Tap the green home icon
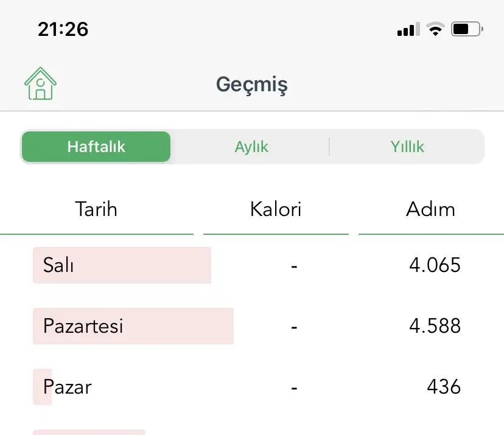The image size is (504, 435). 40,84
